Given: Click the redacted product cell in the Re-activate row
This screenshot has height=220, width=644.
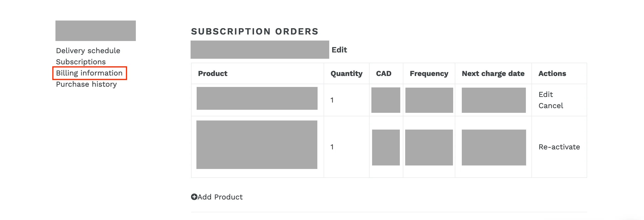Looking at the screenshot, I should 257,145.
